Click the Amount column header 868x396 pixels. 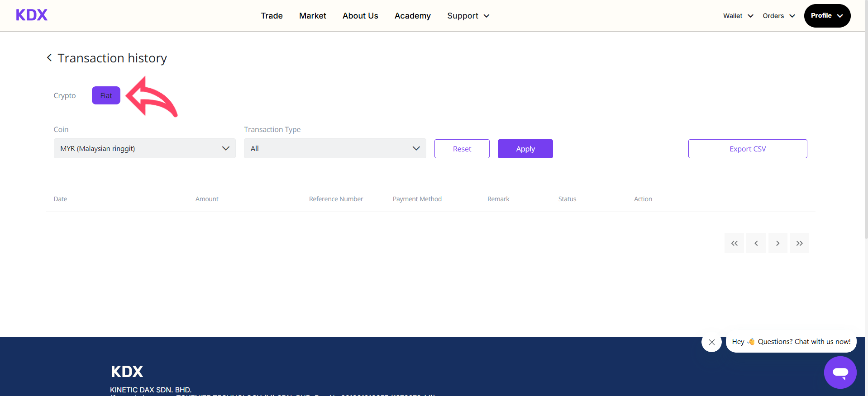[x=207, y=199]
